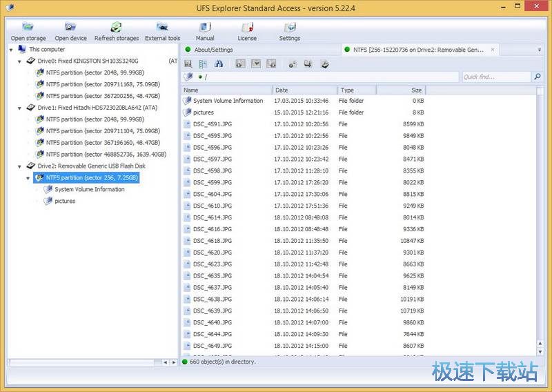Screen dimensions: 552x392
Task: Click the magnifier next to Quick find
Action: click(538, 77)
